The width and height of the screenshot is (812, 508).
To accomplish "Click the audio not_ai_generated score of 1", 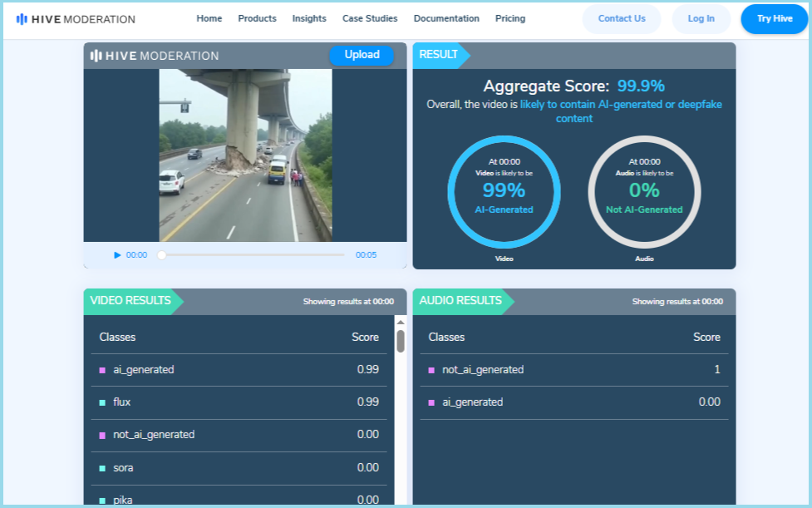I will (x=716, y=370).
